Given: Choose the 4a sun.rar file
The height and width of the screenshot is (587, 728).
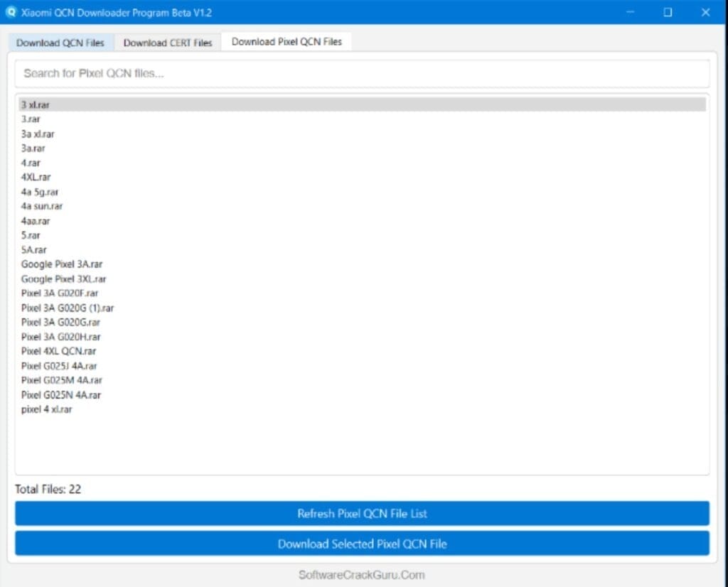Looking at the screenshot, I should [x=42, y=206].
